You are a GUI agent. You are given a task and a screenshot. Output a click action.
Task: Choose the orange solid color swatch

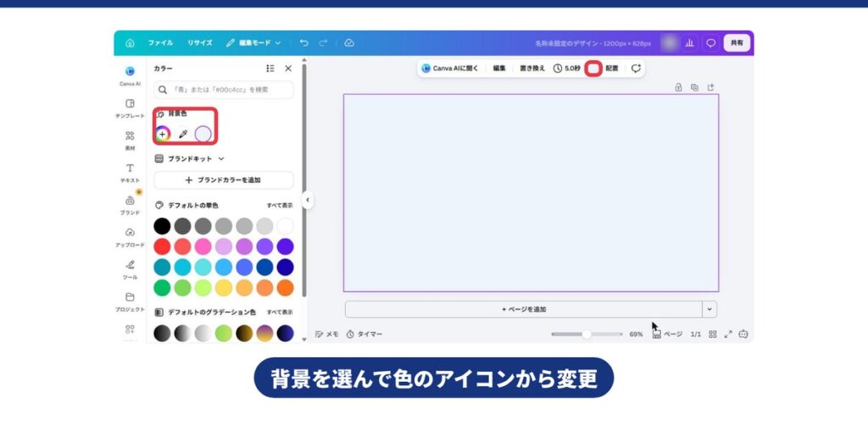point(285,288)
